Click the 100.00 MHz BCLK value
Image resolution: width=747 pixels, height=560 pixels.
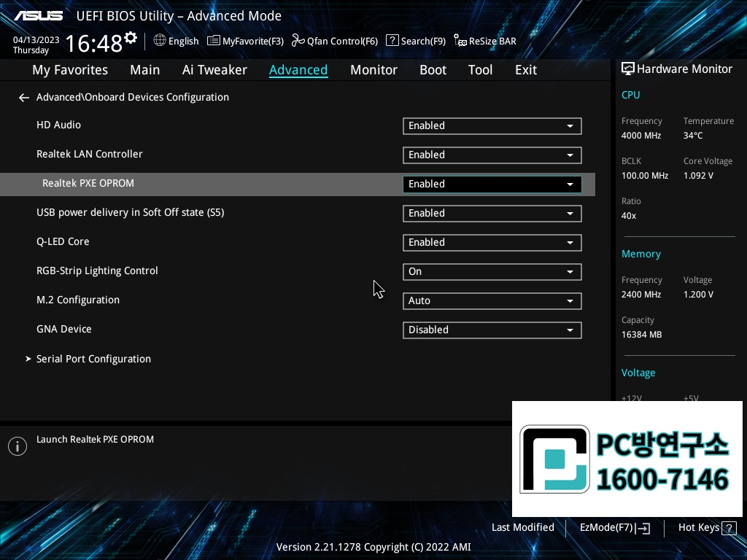[645, 176]
